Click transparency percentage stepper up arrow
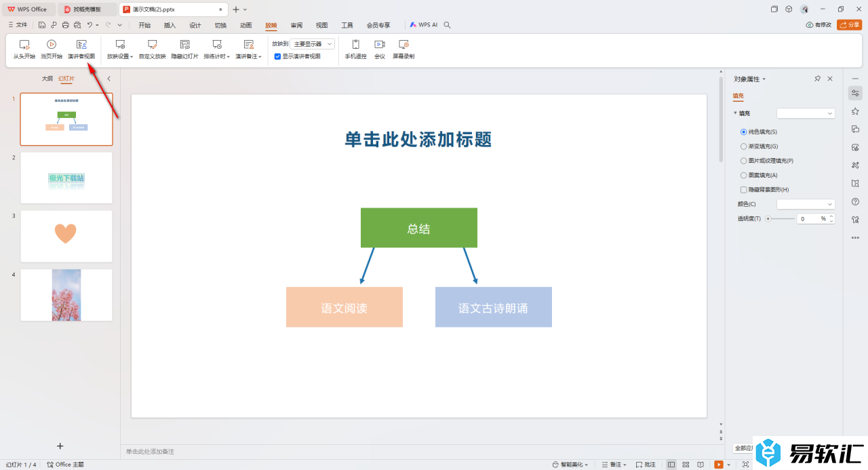The width and height of the screenshot is (868, 470). (x=831, y=216)
